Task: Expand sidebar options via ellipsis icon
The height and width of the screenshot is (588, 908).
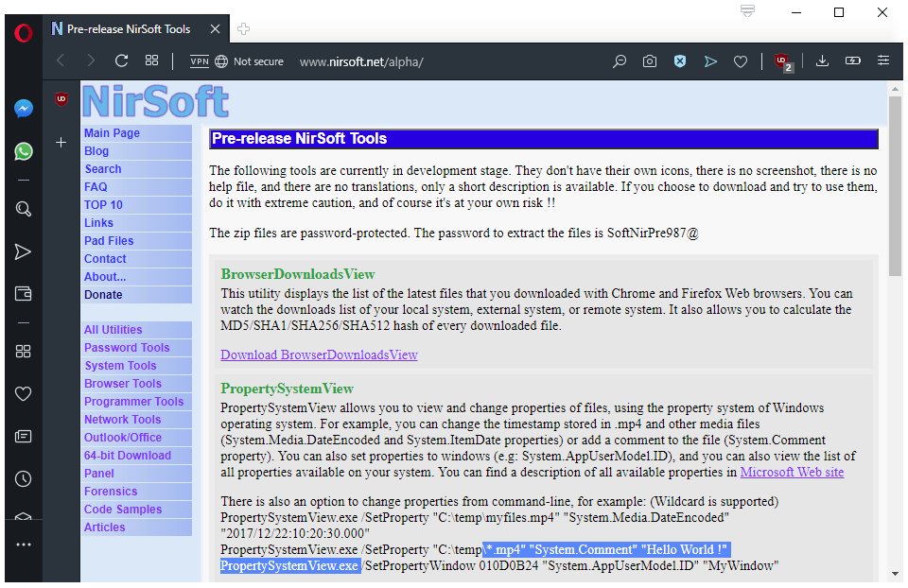Action: 23,544
